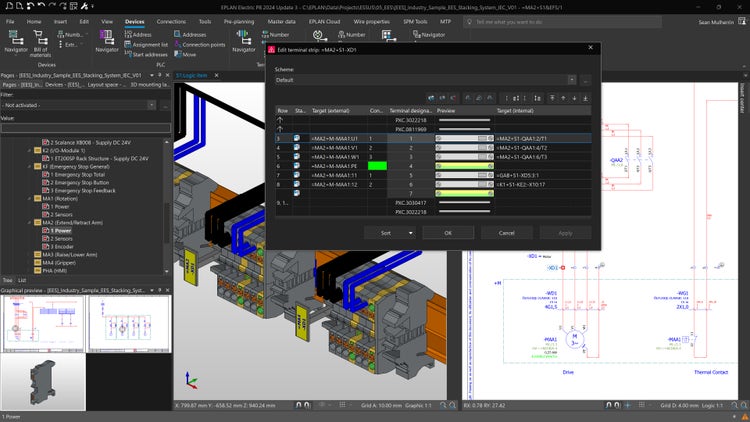Switch to the Pre-planning ribbon tab
Image resolution: width=750 pixels, height=422 pixels.
[239, 20]
